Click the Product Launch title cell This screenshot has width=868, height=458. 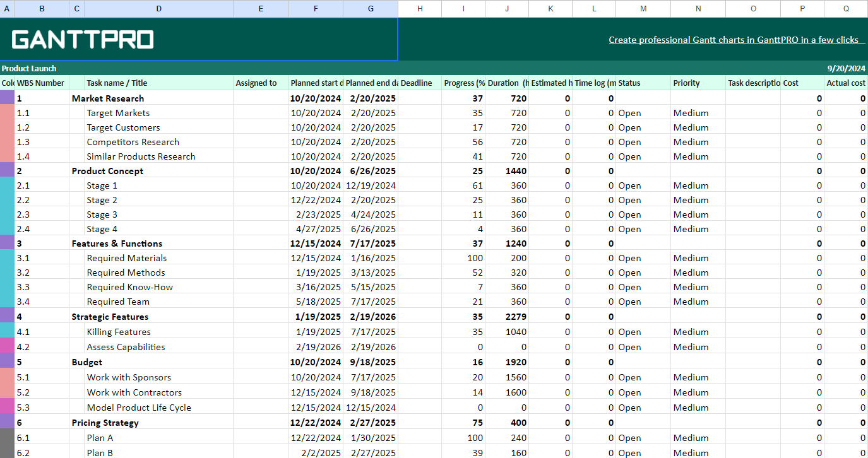(x=29, y=68)
